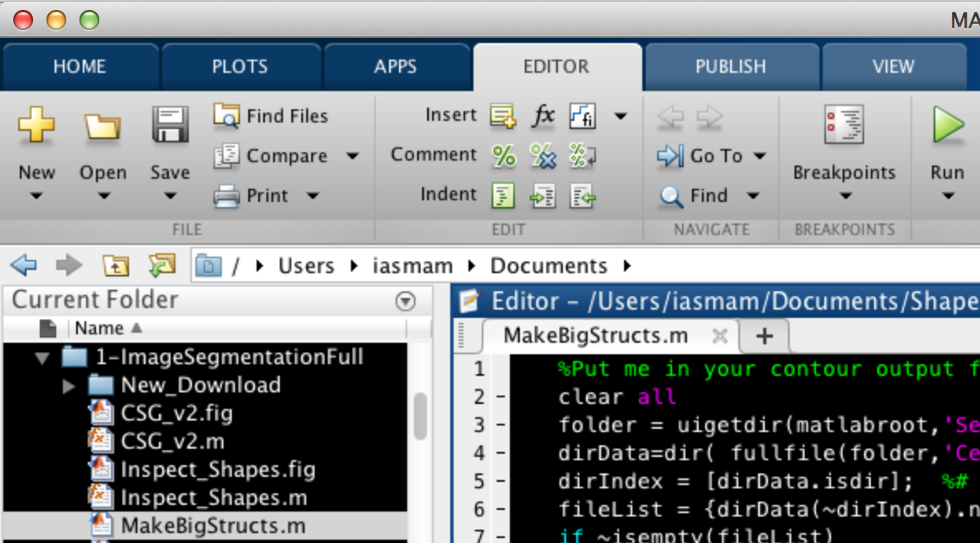Switch to the APPS tab
The height and width of the screenshot is (543, 980).
coord(395,67)
